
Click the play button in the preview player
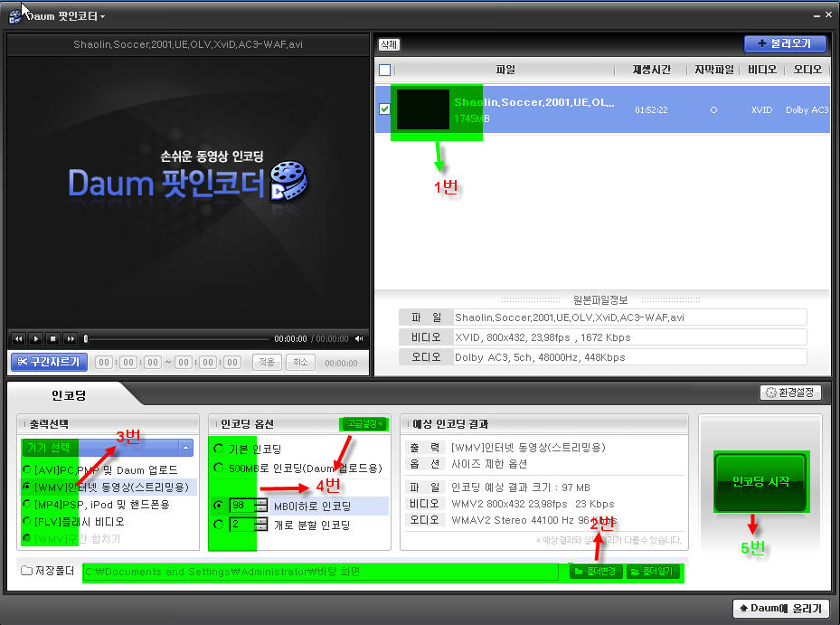36,339
